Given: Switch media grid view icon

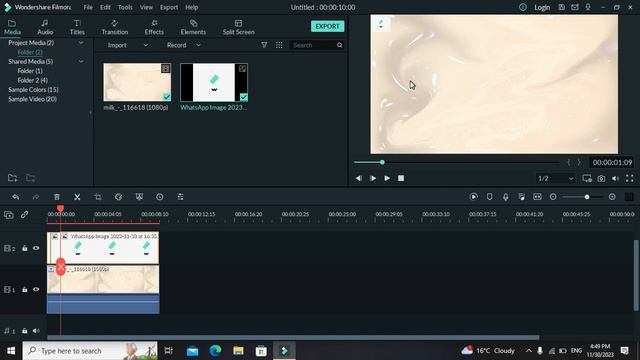Looking at the screenshot, I should 279,45.
